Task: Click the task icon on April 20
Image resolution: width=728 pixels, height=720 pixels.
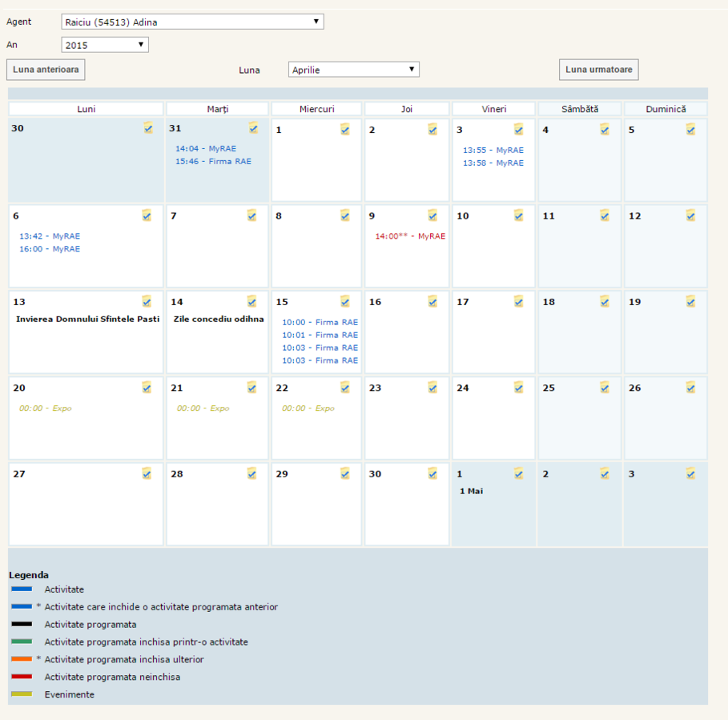Action: click(147, 387)
